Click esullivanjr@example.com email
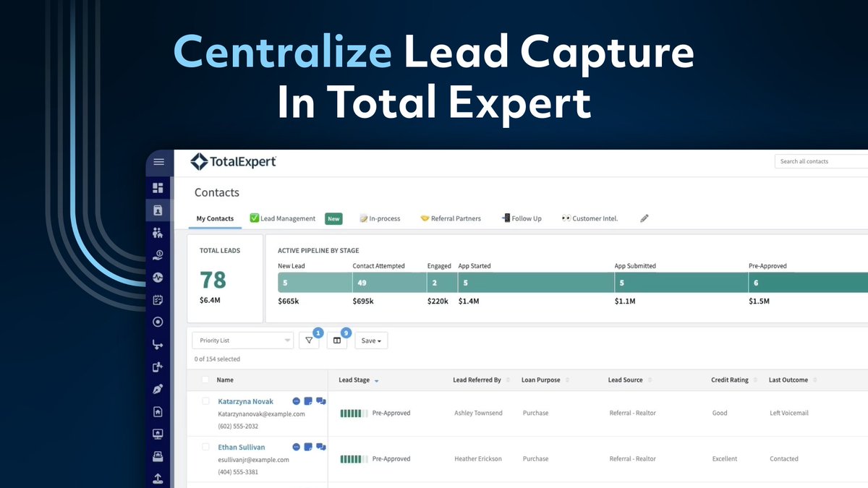Viewport: 868px width, 488px height. click(253, 460)
